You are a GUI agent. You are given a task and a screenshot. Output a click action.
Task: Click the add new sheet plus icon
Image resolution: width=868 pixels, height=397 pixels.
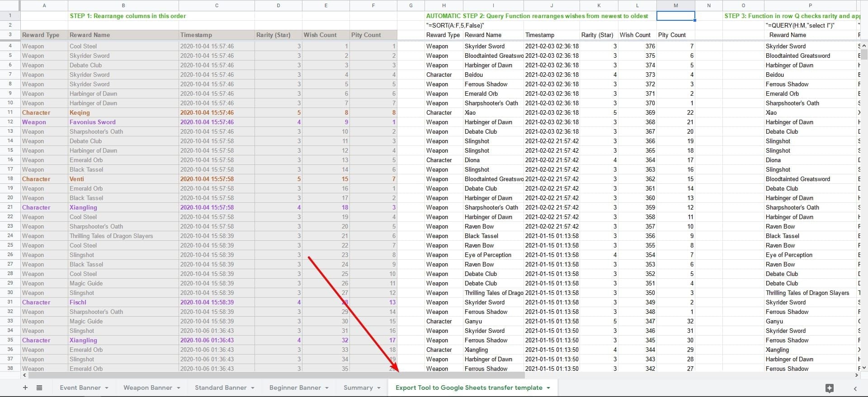25,388
